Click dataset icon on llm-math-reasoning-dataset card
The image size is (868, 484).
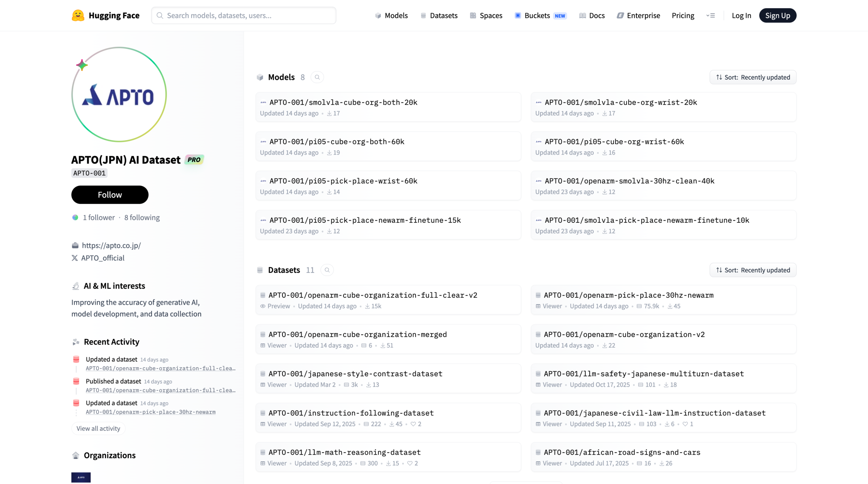tap(263, 452)
